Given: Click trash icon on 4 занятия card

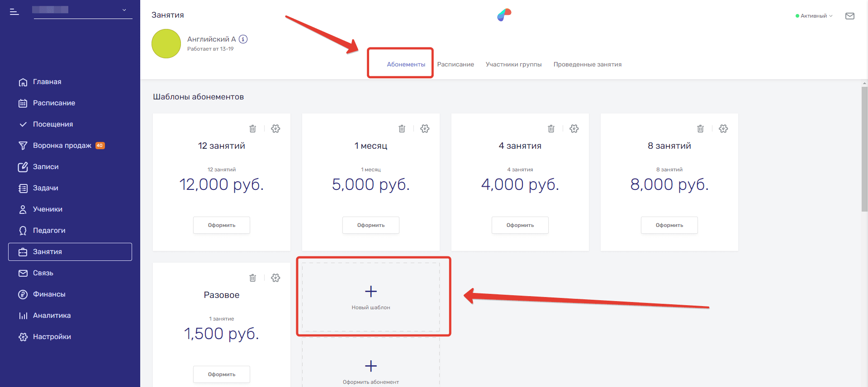Looking at the screenshot, I should point(551,129).
